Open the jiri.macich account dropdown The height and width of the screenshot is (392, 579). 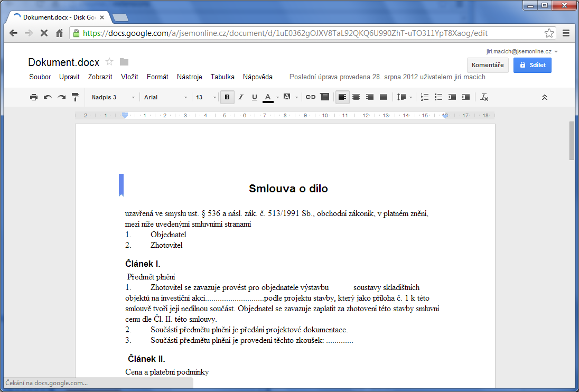pos(522,52)
